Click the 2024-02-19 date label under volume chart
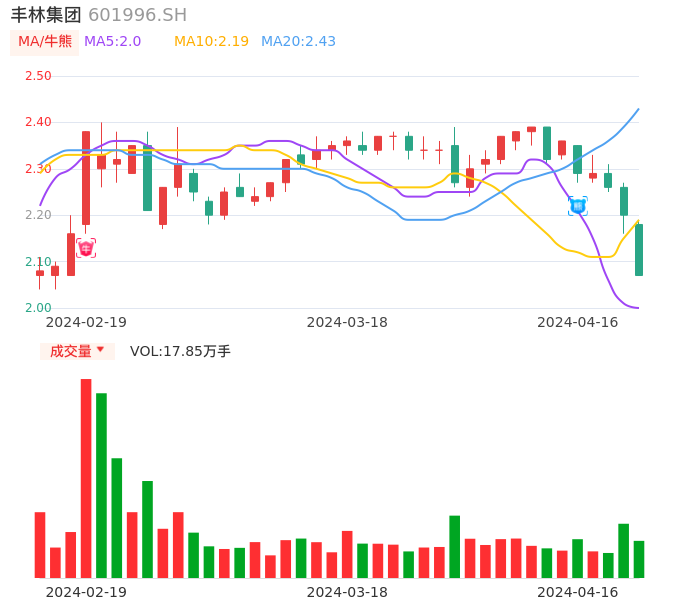The width and height of the screenshot is (686, 606). 86,592
